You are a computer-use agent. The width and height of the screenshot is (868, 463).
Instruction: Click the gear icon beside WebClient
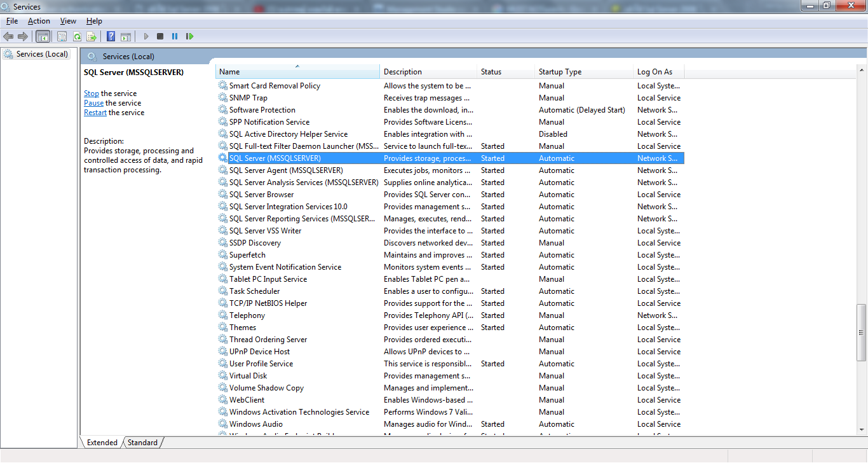tap(222, 399)
